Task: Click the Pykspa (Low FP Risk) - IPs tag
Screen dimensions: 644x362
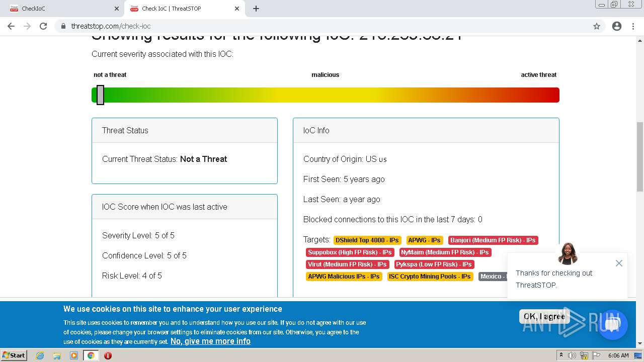Action: (x=434, y=264)
